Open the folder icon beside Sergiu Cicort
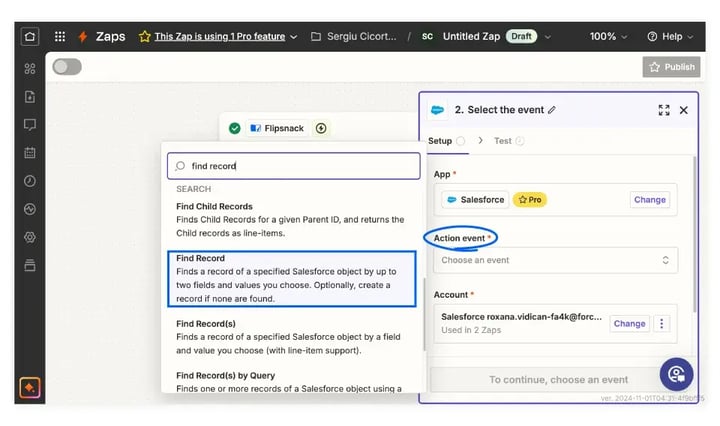This screenshot has width=720, height=426. click(316, 36)
